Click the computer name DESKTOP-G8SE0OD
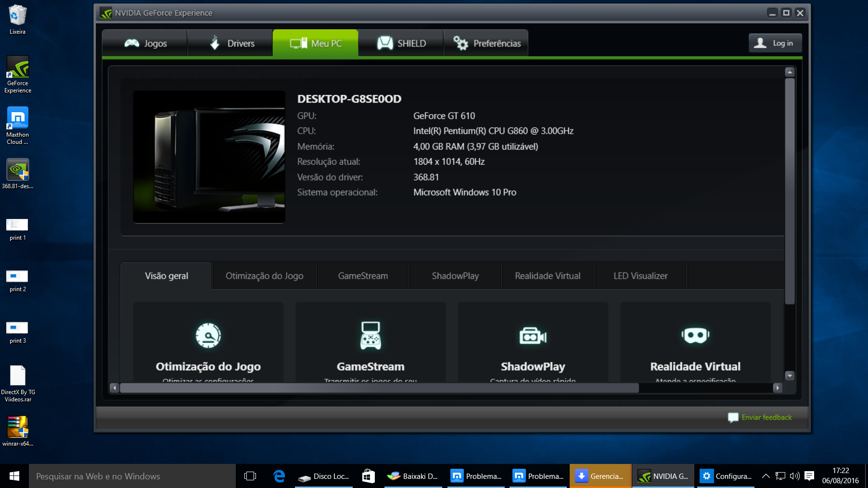 point(349,99)
